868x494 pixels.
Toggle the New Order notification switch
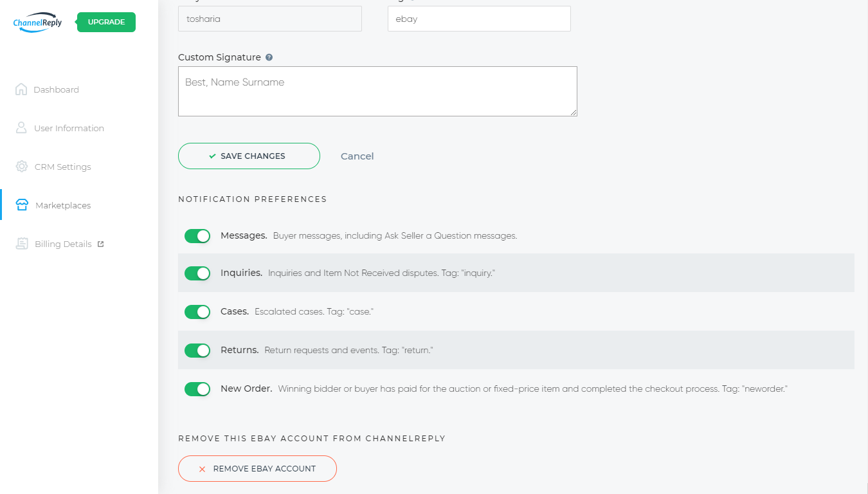click(197, 389)
